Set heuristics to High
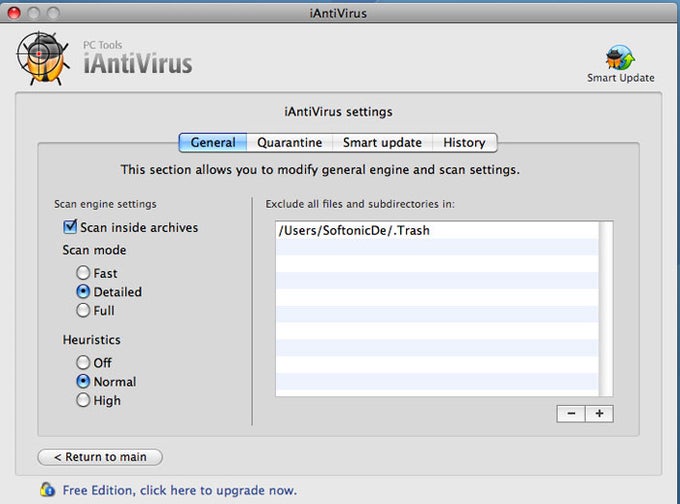 (x=83, y=400)
